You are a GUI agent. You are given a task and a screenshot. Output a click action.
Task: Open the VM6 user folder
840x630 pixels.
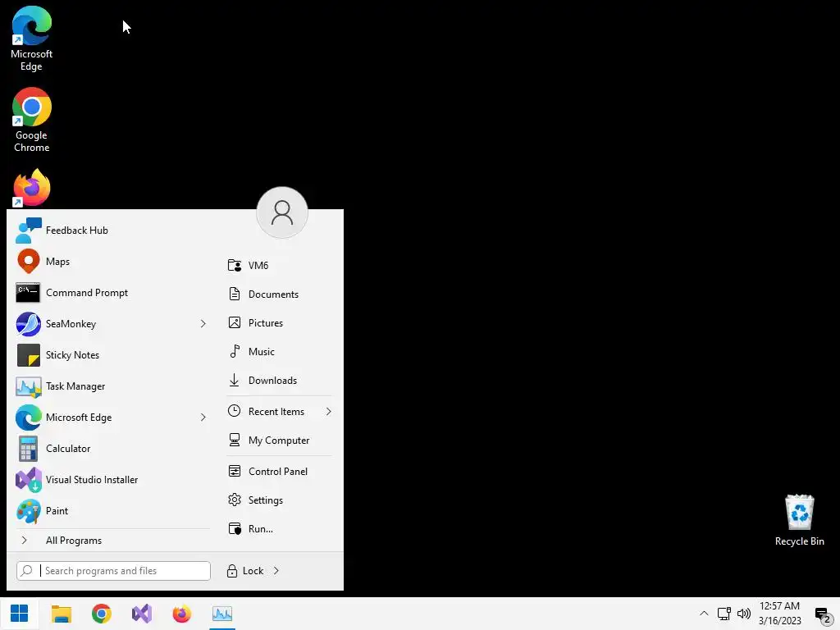pyautogui.click(x=279, y=265)
